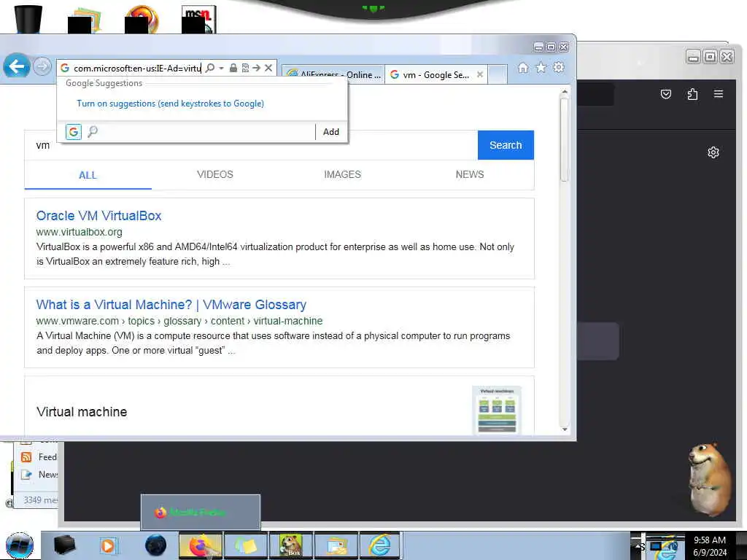The image size is (747, 560).
Task: Open Favorites via the star icon
Action: [541, 68]
